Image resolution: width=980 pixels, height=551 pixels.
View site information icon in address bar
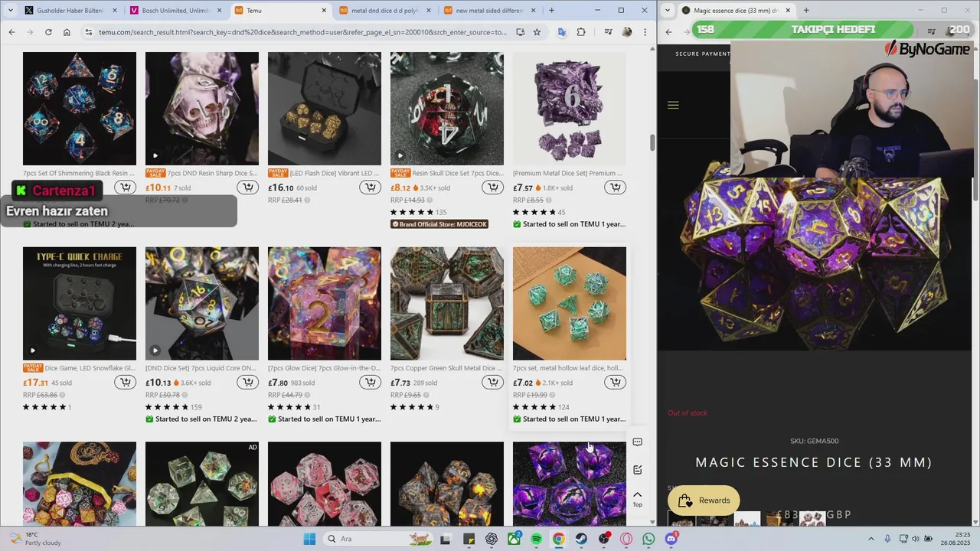(89, 32)
